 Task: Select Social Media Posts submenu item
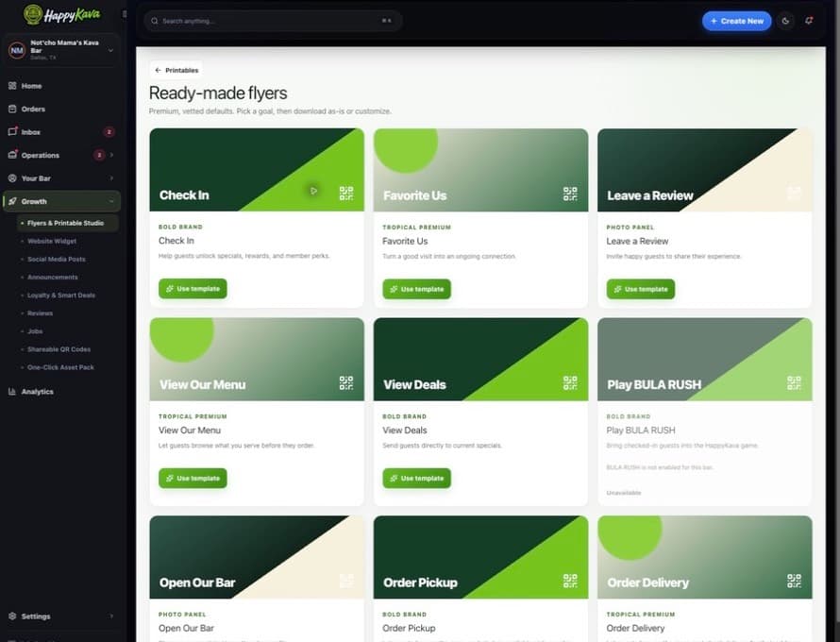coord(57,260)
